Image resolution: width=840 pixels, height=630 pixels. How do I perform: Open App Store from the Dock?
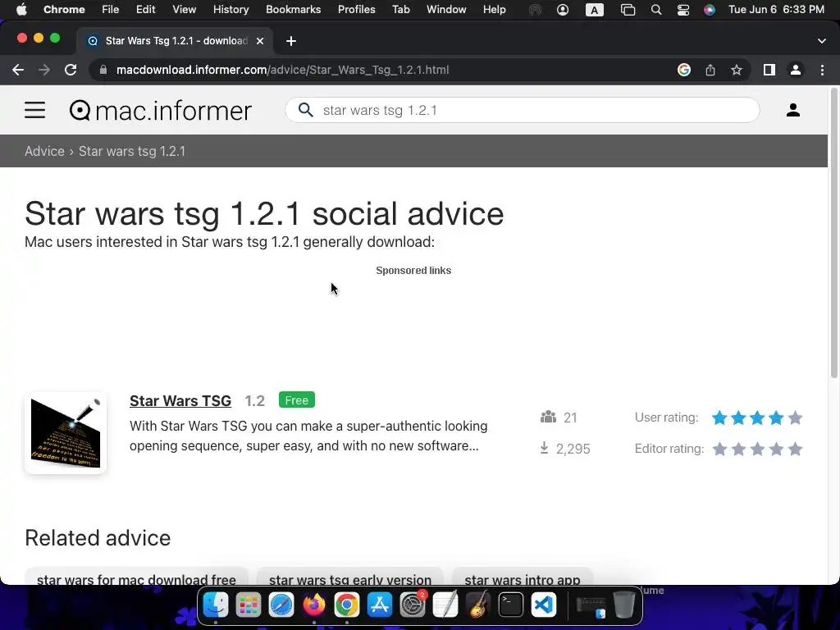(379, 605)
